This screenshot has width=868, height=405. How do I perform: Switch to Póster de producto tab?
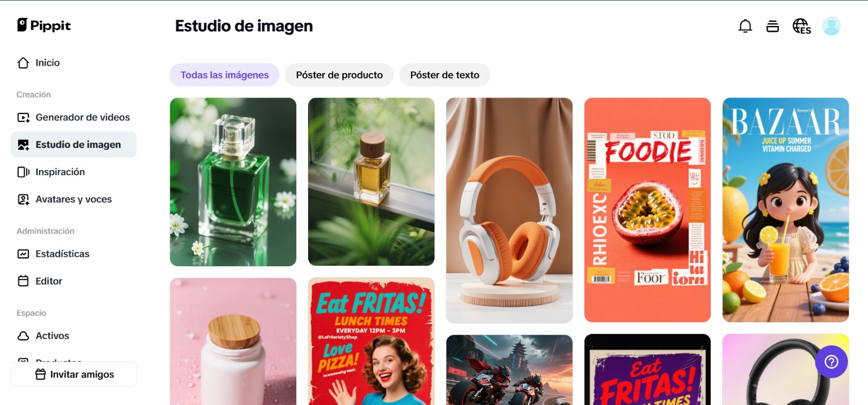tap(340, 75)
